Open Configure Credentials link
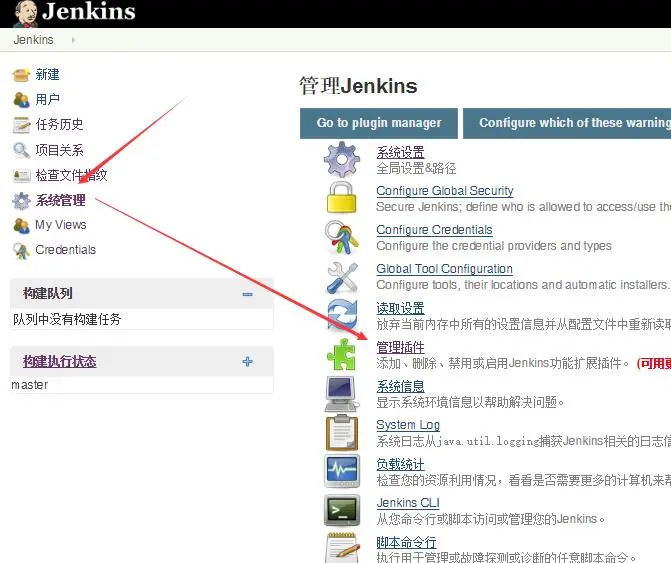 coord(434,230)
